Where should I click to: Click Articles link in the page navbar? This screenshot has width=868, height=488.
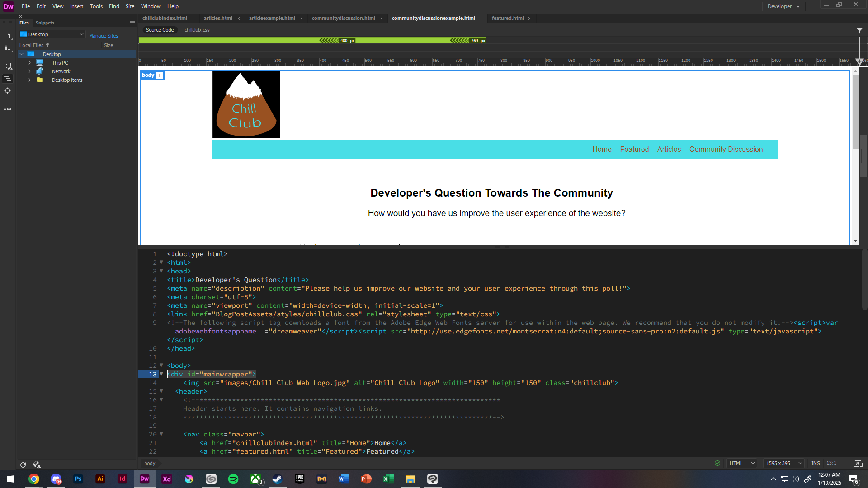coord(669,150)
